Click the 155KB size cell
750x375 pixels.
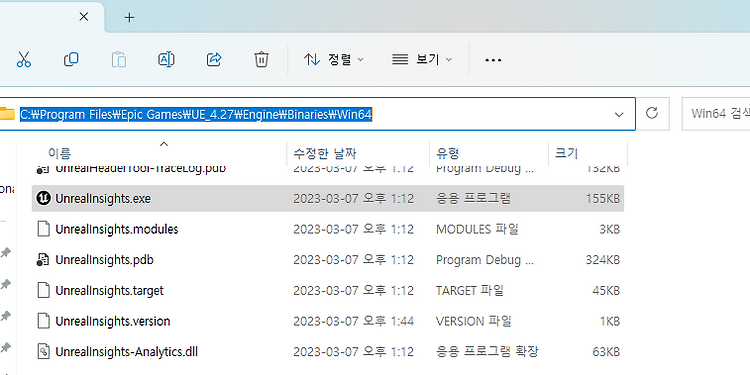coord(603,199)
